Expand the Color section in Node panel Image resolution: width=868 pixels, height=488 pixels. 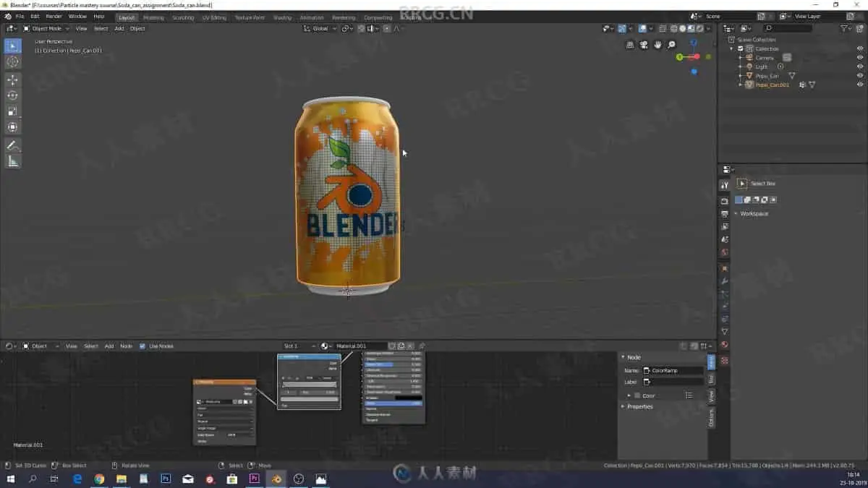629,395
